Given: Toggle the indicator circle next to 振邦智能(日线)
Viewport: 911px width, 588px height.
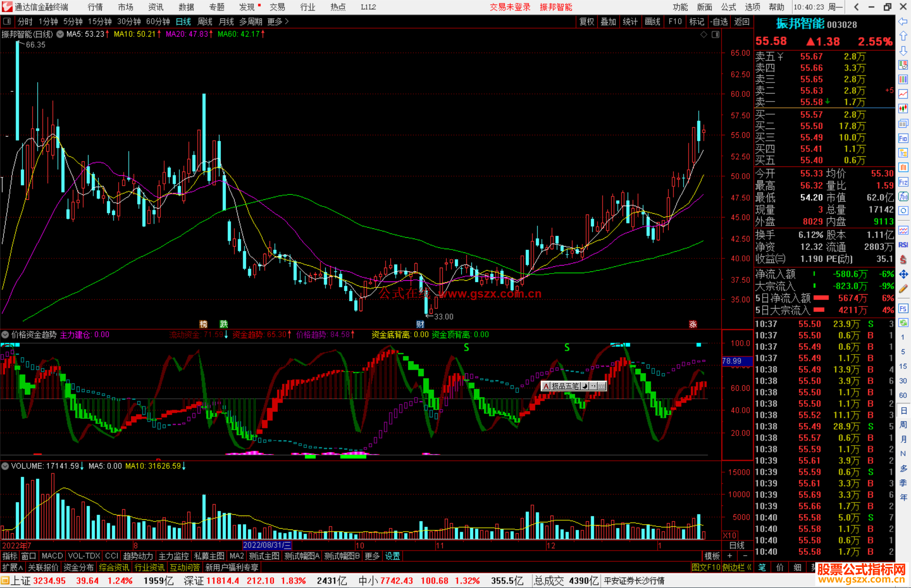Looking at the screenshot, I should click(x=60, y=34).
